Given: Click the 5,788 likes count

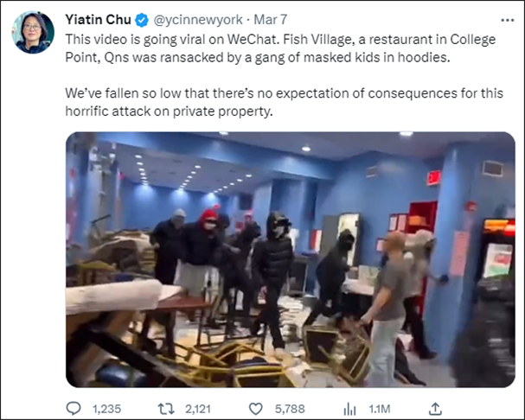Looking at the screenshot, I should [290, 409].
